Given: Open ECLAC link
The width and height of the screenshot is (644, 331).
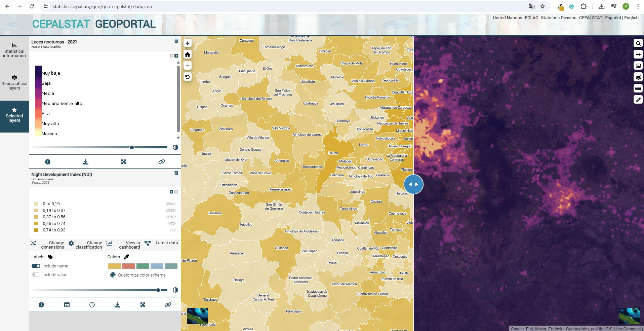Looking at the screenshot, I should [x=531, y=18].
